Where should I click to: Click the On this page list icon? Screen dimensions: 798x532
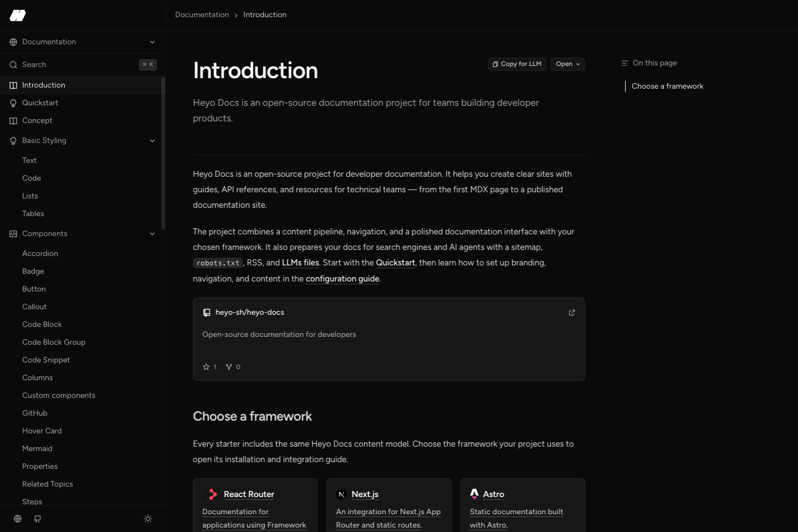coord(625,63)
